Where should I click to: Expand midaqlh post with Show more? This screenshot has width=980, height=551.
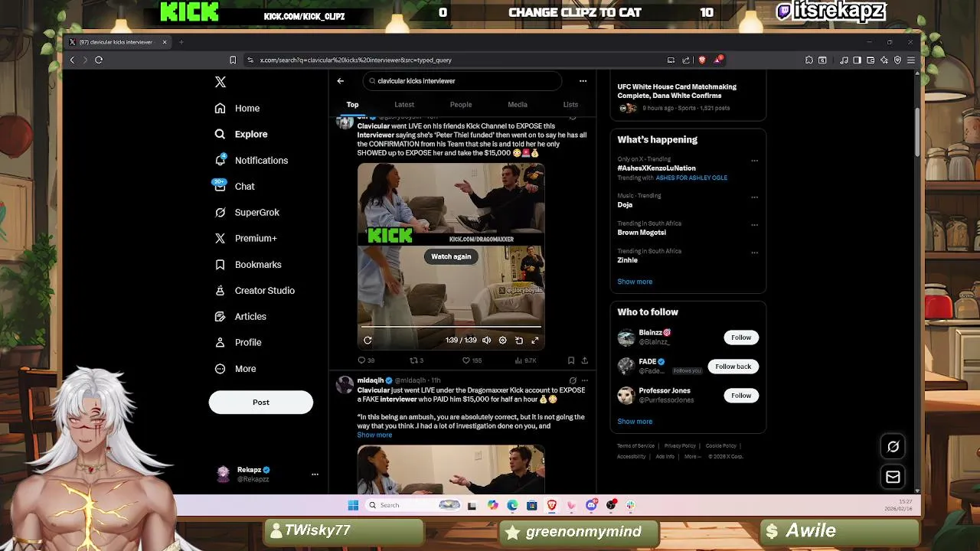tap(374, 435)
